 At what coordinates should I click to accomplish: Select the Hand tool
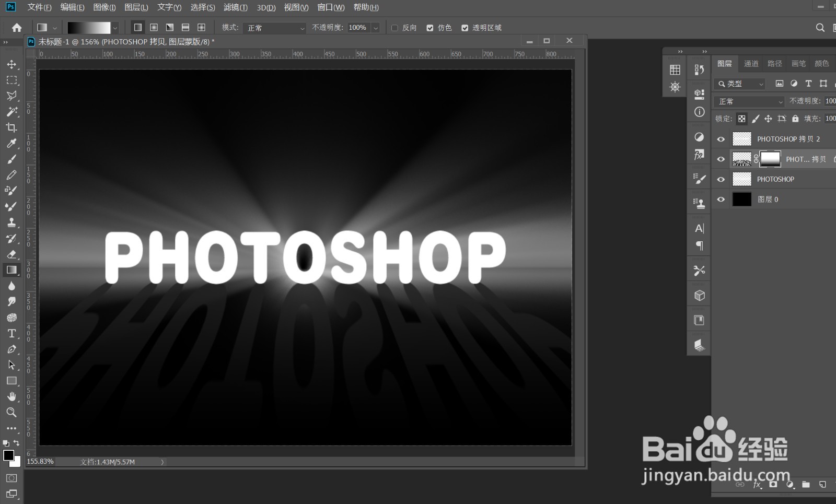click(11, 396)
